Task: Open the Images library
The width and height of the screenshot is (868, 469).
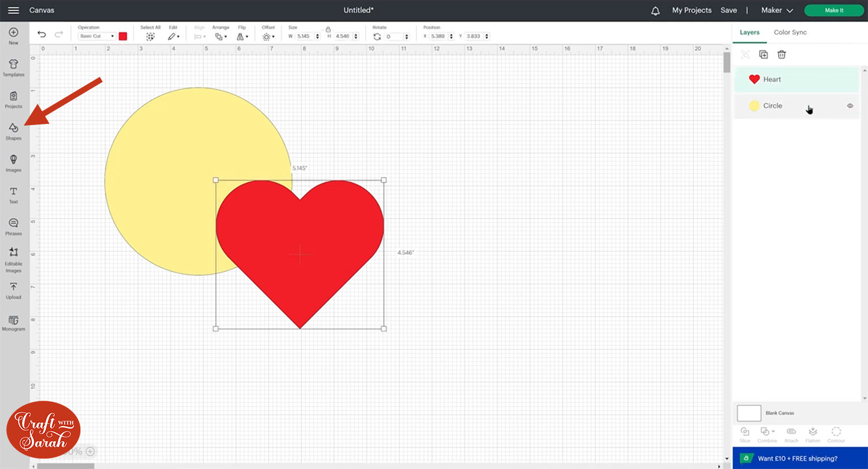Action: point(13,162)
